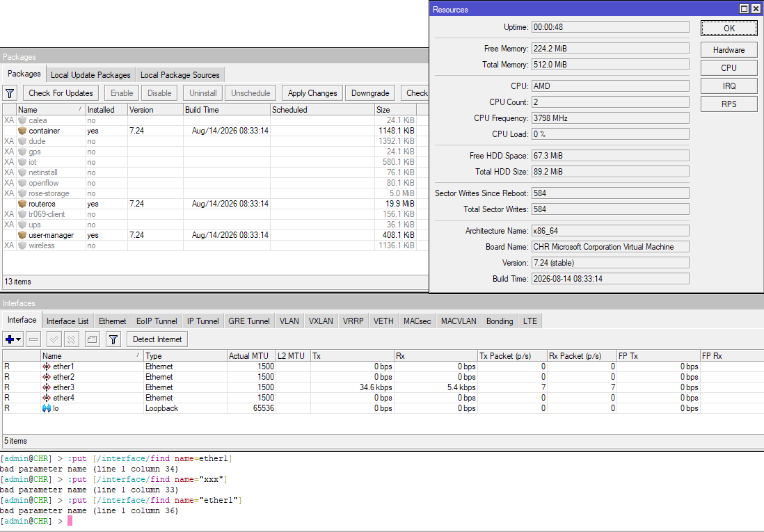Open the LTE tab
The image size is (764, 532).
point(530,321)
